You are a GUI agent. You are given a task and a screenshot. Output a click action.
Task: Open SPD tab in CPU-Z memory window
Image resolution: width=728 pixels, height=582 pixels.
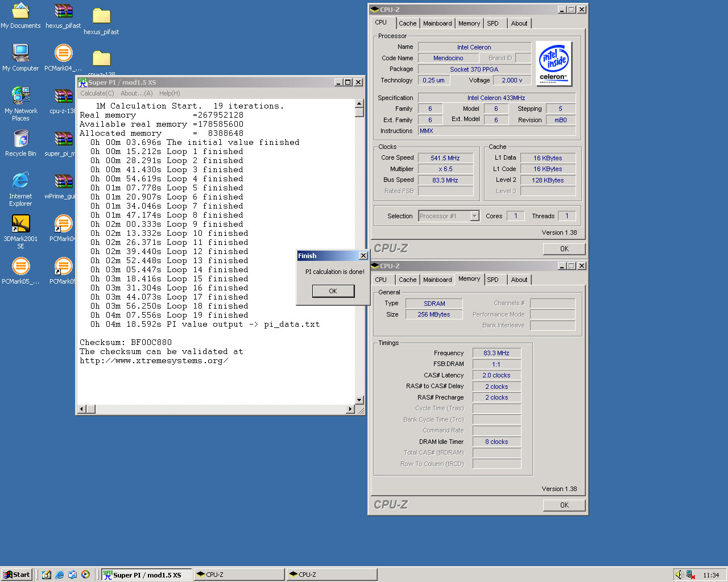click(493, 280)
